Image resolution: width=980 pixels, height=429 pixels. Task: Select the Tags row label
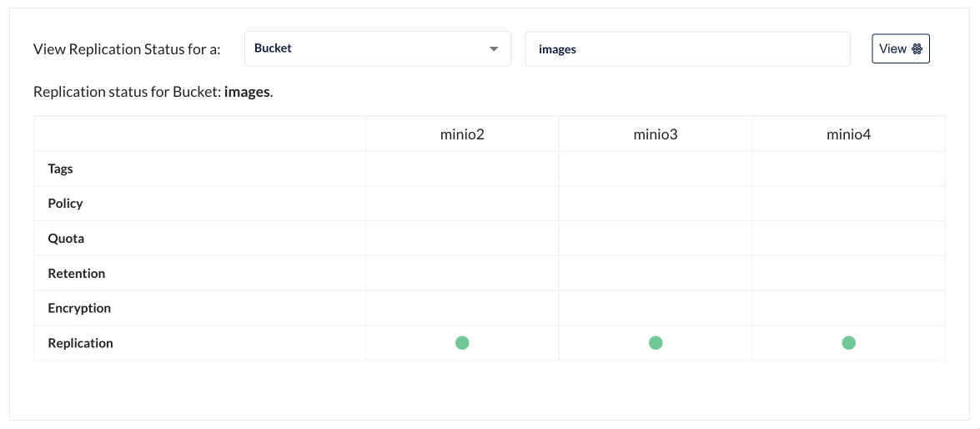click(x=61, y=169)
